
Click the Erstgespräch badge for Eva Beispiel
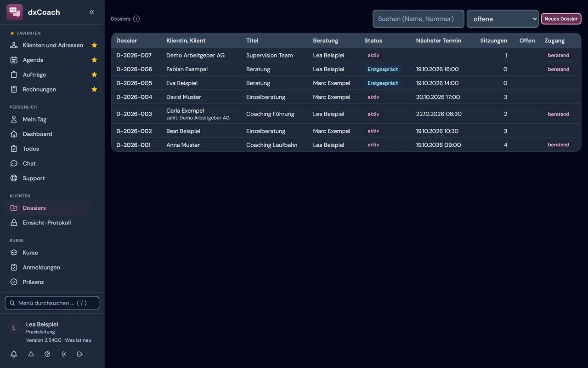[x=383, y=83]
